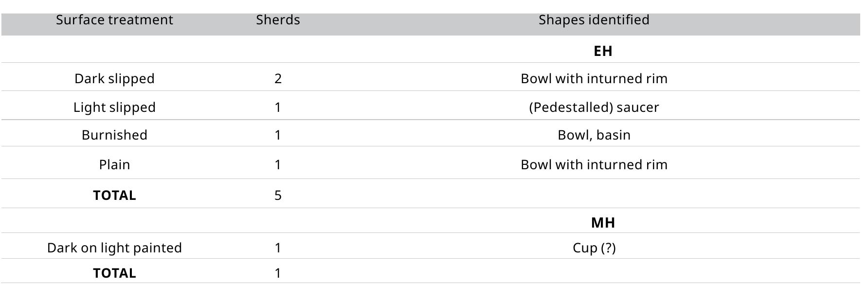The height and width of the screenshot is (284, 868).
Task: Click the EH total value 5
Action: (x=278, y=195)
